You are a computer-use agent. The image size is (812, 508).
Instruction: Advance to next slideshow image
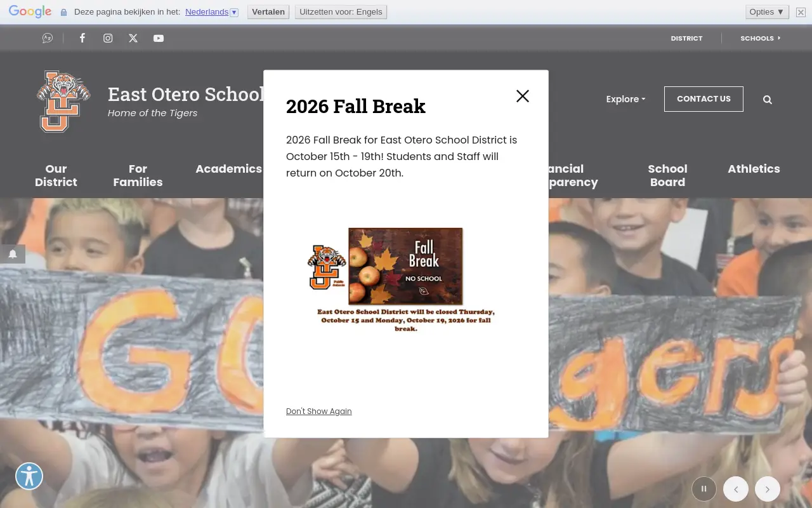point(768,489)
